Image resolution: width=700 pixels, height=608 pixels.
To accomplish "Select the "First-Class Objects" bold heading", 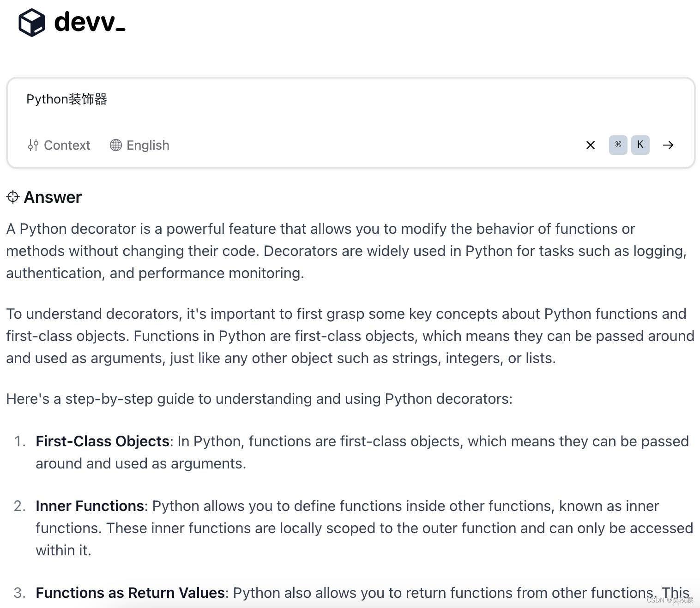I will tap(103, 441).
